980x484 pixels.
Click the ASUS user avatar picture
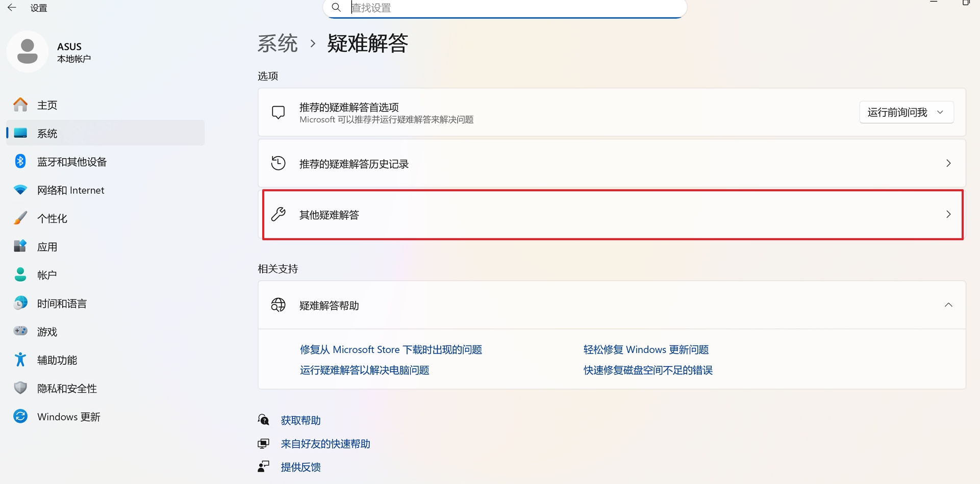(x=28, y=52)
